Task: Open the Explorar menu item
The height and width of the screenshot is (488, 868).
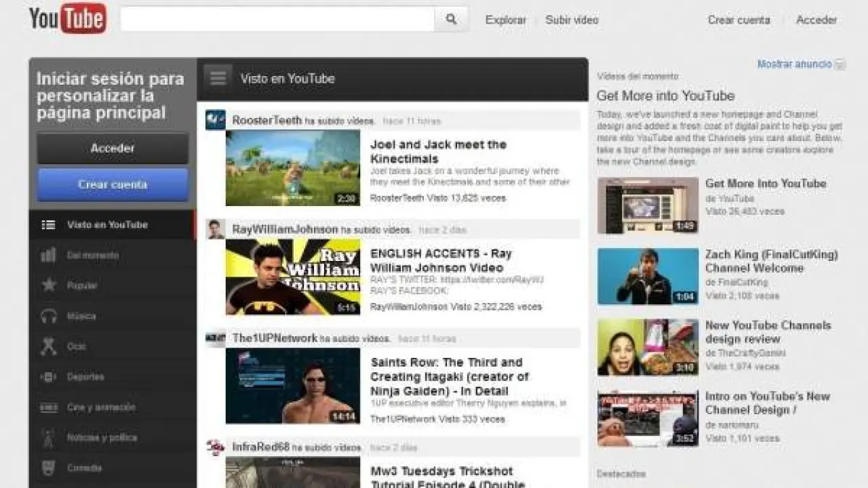Action: point(505,20)
